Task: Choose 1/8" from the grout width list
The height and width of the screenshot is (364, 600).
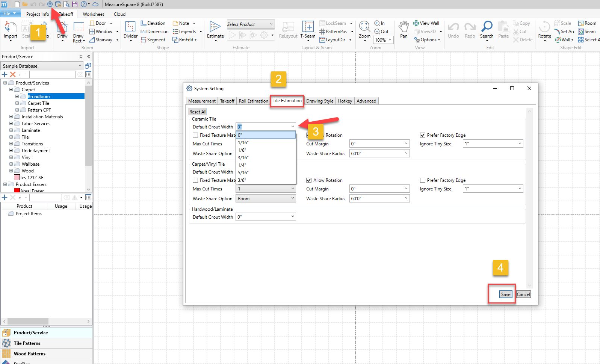Action: pos(266,150)
